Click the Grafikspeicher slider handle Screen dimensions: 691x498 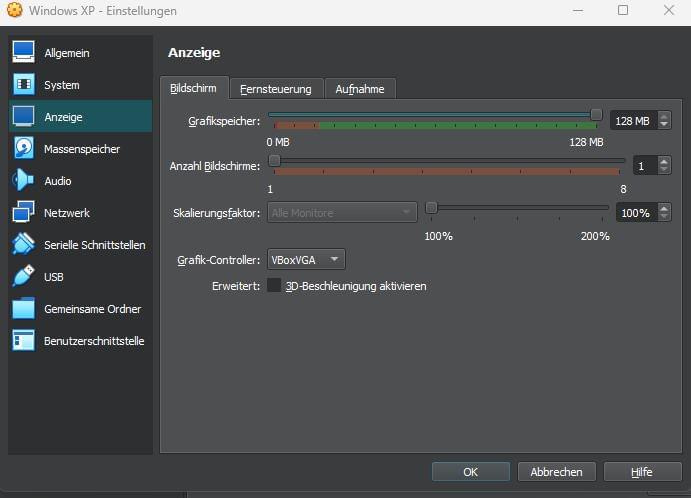click(596, 115)
